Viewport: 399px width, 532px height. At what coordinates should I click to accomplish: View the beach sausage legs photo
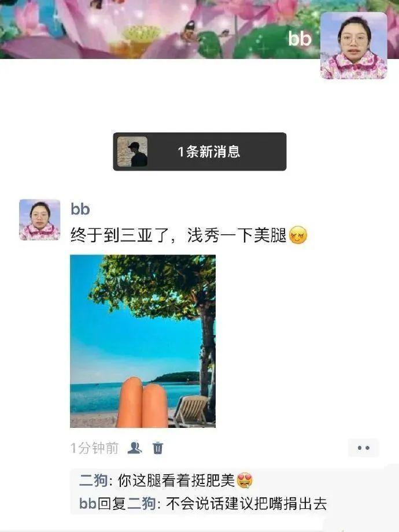(x=143, y=341)
